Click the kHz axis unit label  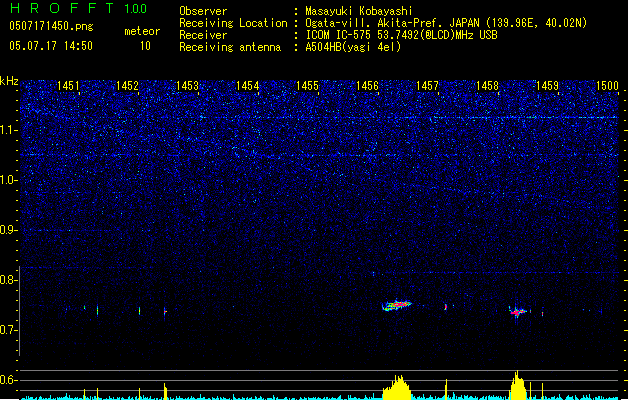9,81
